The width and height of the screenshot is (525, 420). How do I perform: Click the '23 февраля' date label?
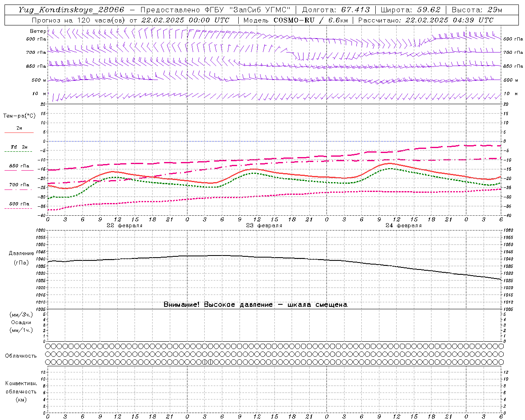[x=264, y=226]
